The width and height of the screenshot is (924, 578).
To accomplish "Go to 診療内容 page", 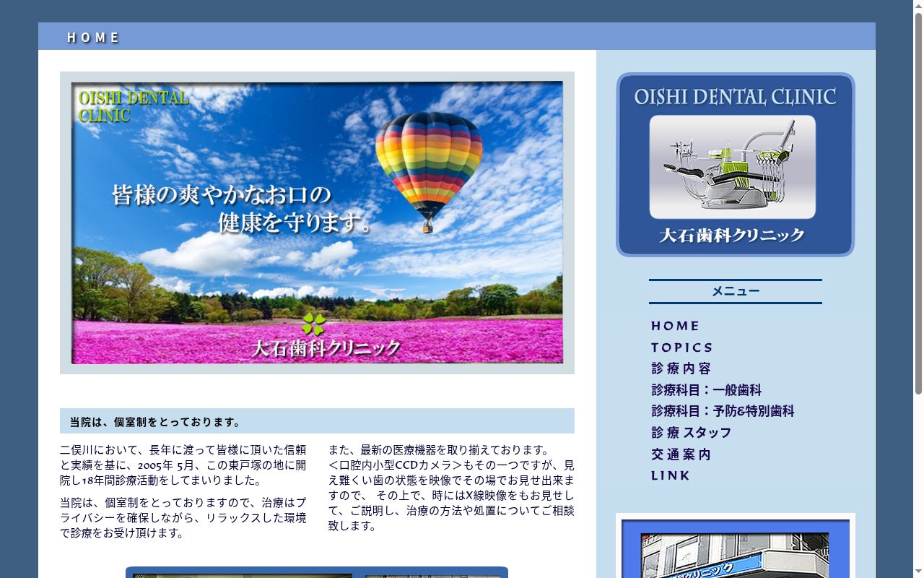I will point(681,368).
